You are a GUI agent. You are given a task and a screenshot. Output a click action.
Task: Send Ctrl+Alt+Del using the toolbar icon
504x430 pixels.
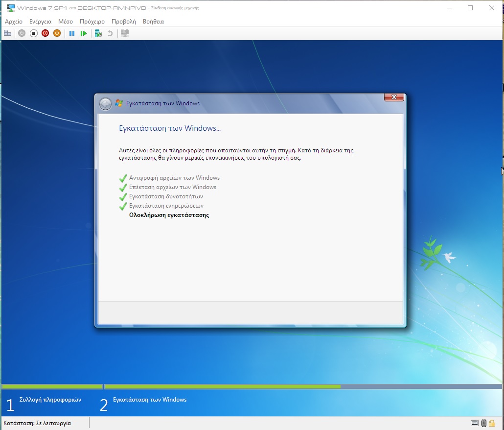coord(7,33)
